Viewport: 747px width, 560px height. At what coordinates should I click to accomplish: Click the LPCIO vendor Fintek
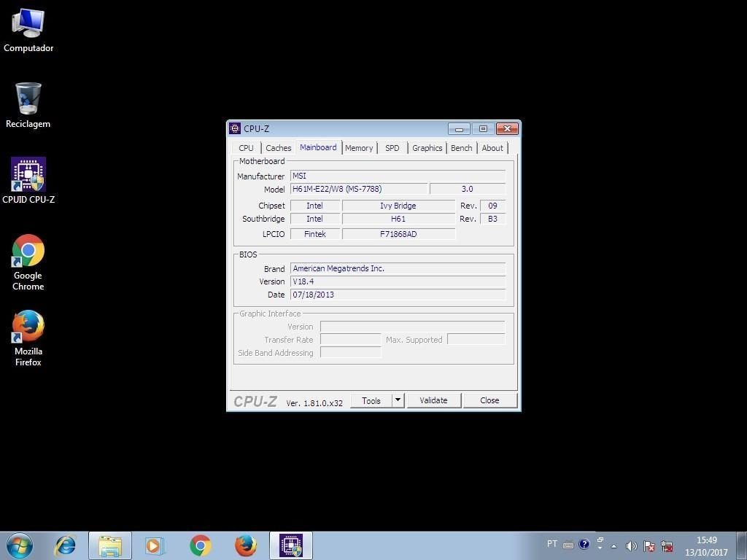pos(315,234)
